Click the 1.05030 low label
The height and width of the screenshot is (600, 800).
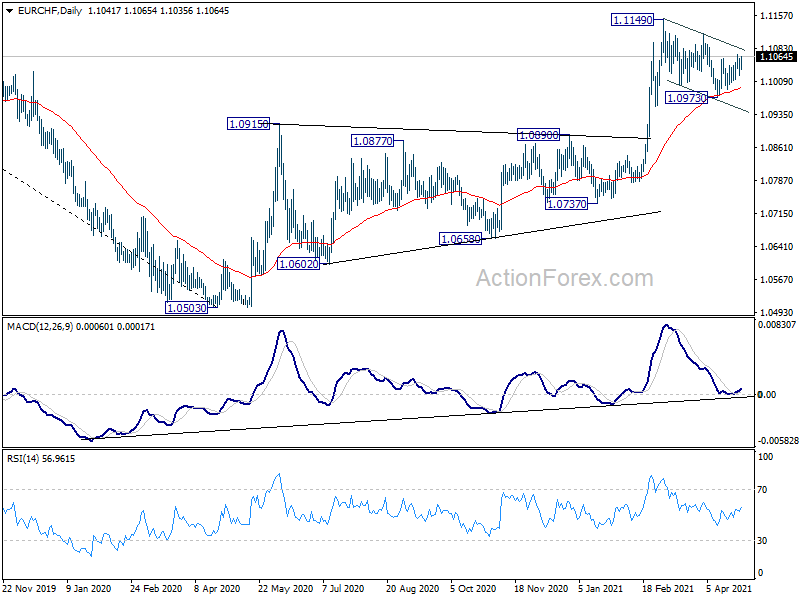click(x=187, y=308)
